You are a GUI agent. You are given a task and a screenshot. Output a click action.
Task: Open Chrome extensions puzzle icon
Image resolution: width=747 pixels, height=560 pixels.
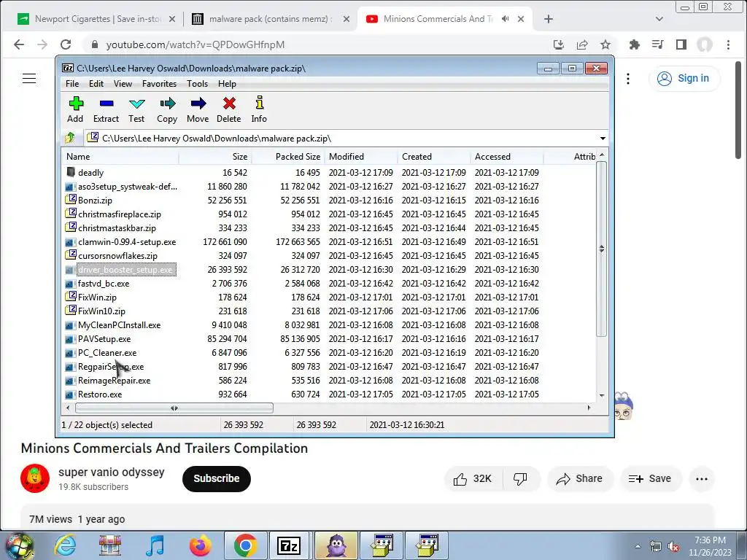pos(634,44)
